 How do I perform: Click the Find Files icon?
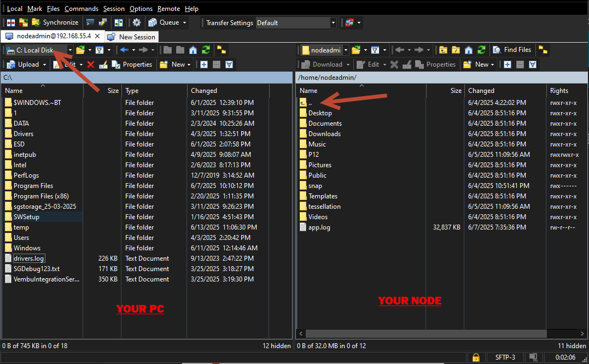click(x=512, y=50)
